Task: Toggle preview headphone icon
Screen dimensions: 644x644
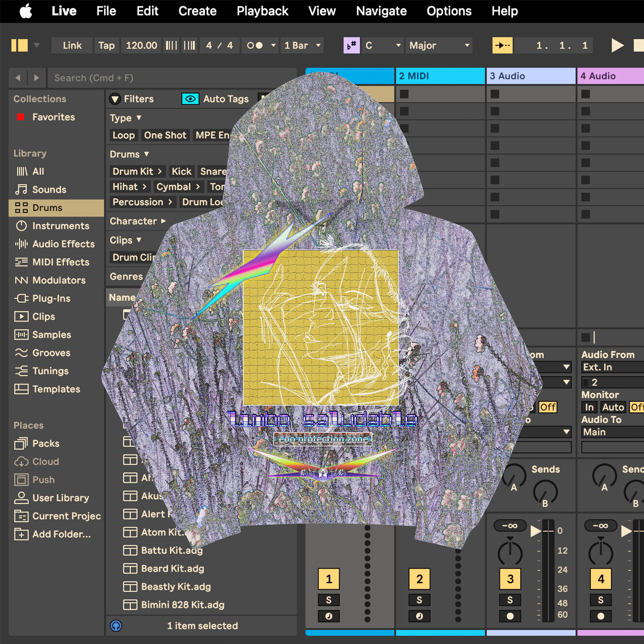Action: 116,626
